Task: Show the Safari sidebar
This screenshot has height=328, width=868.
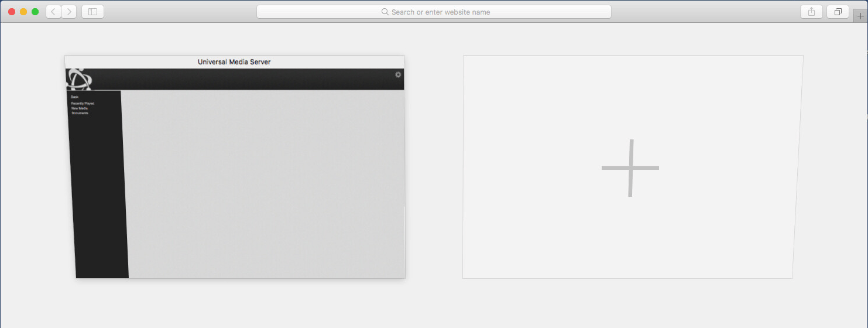Action: pos(92,12)
